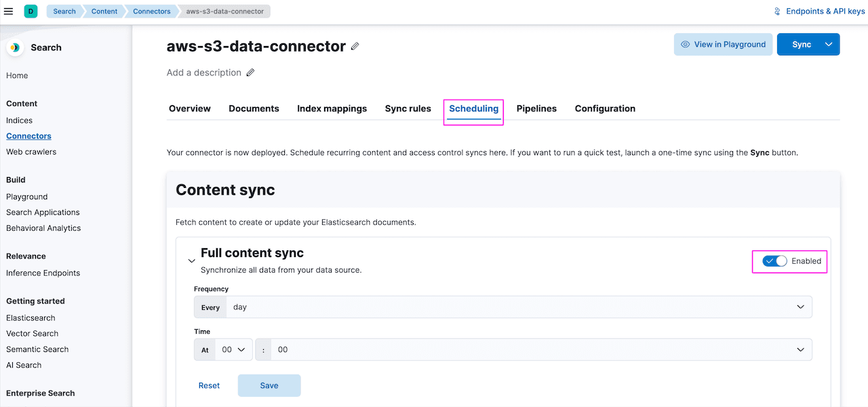Image resolution: width=868 pixels, height=407 pixels.
Task: Open the hamburger navigation menu
Action: (x=9, y=11)
